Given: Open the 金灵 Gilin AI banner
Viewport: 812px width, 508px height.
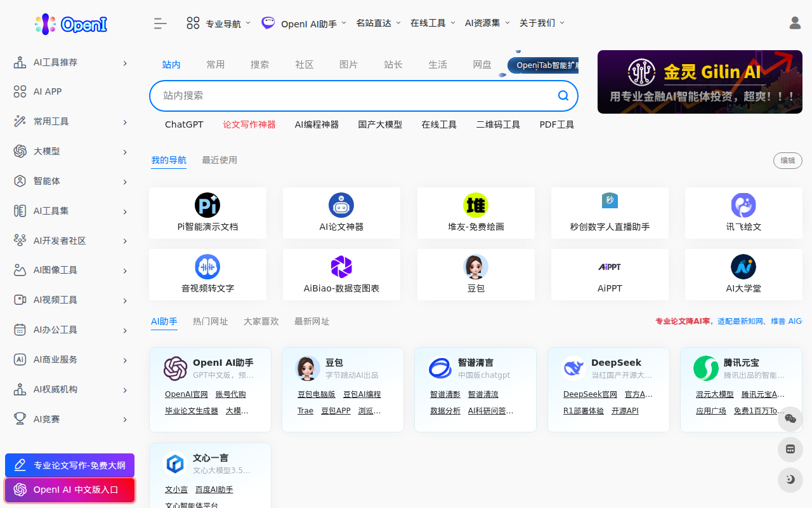Looking at the screenshot, I should [700, 82].
